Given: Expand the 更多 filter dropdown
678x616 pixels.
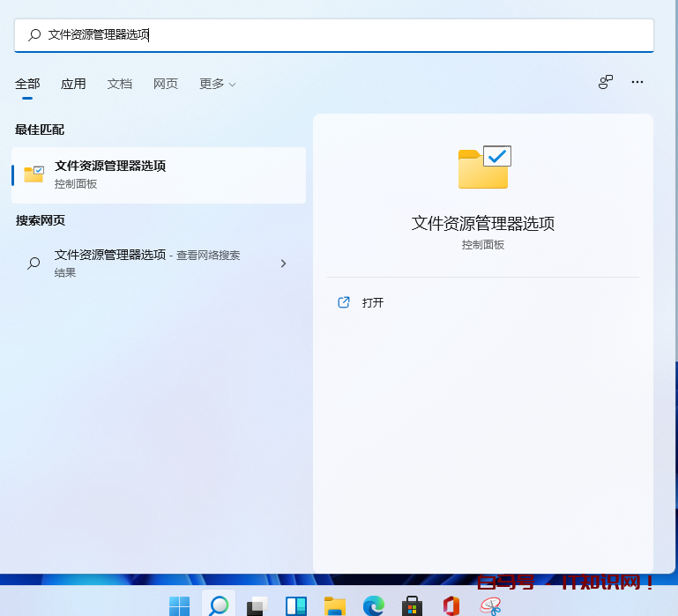Looking at the screenshot, I should [217, 84].
